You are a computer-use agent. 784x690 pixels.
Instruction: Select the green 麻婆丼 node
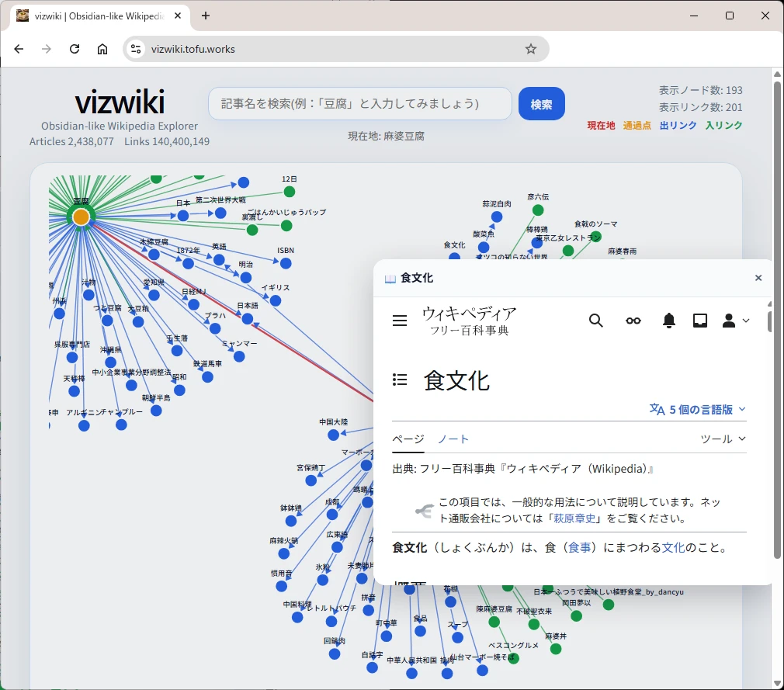pyautogui.click(x=556, y=649)
